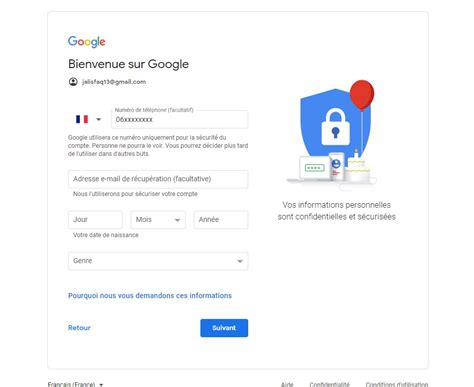This screenshot has height=387, width=474.
Task: Change language via Français (France) selector
Action: pyautogui.click(x=75, y=384)
